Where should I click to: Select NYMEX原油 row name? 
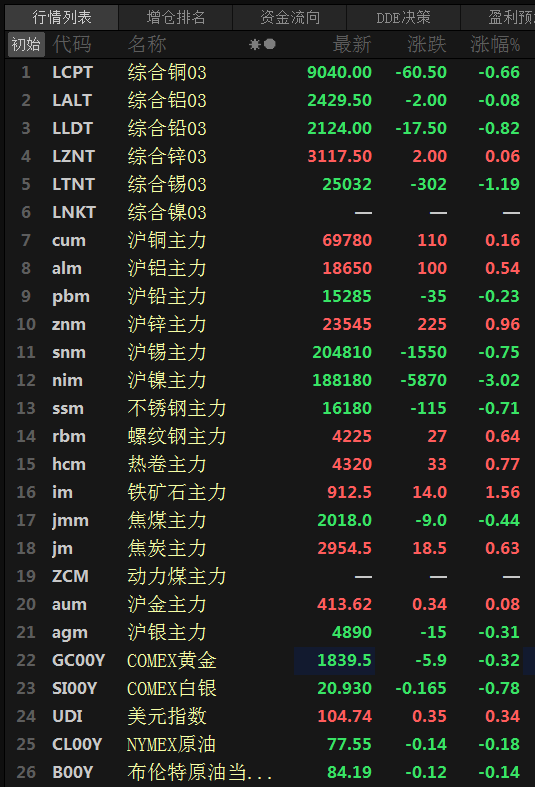[171, 744]
